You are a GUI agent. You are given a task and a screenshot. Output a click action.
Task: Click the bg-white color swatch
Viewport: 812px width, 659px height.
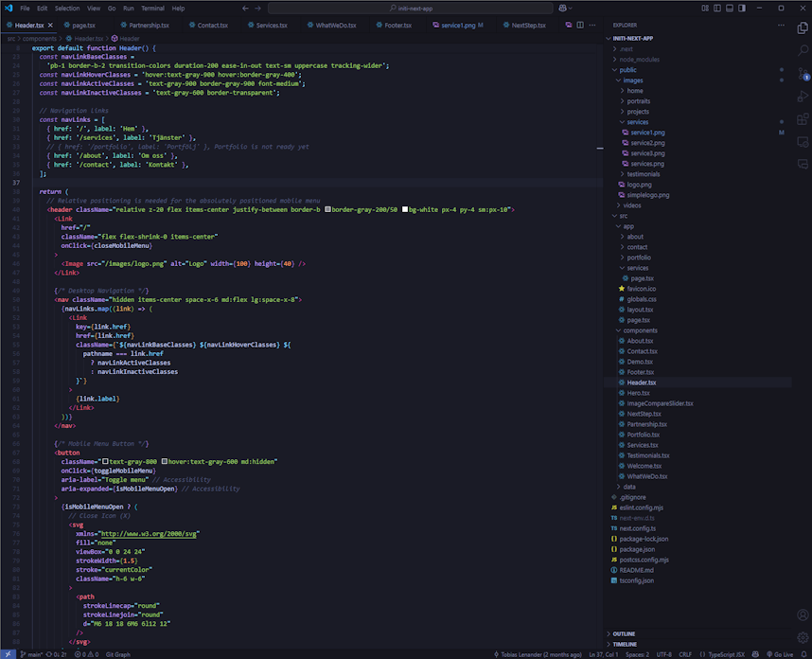[405, 209]
